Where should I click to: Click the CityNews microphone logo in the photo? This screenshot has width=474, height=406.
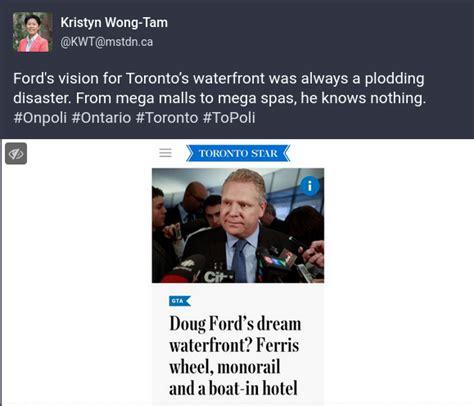click(218, 276)
